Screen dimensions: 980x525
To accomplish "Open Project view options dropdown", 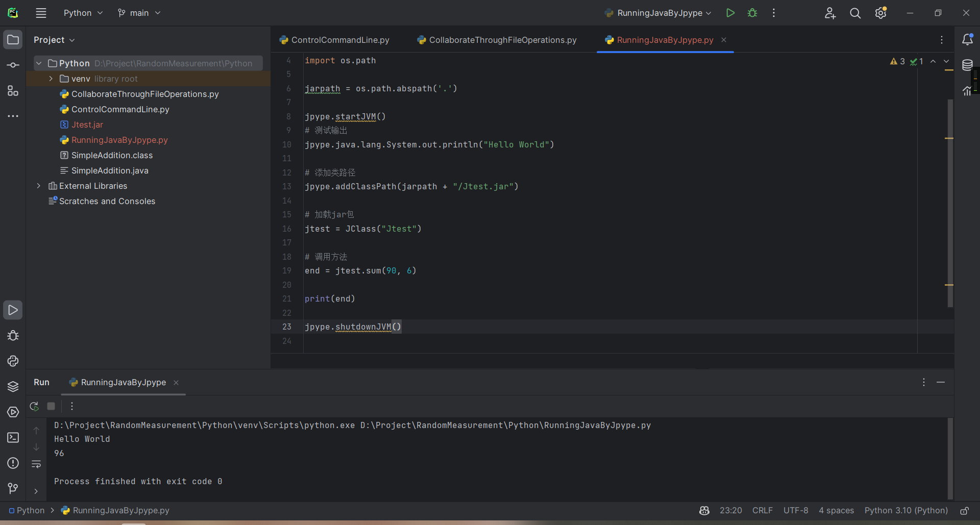I will (x=54, y=40).
